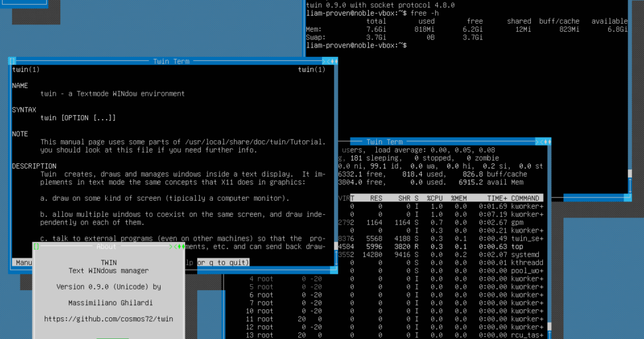
Task: Click the /usr/local/share/doc/twin/Tutorial path
Action: click(x=255, y=142)
